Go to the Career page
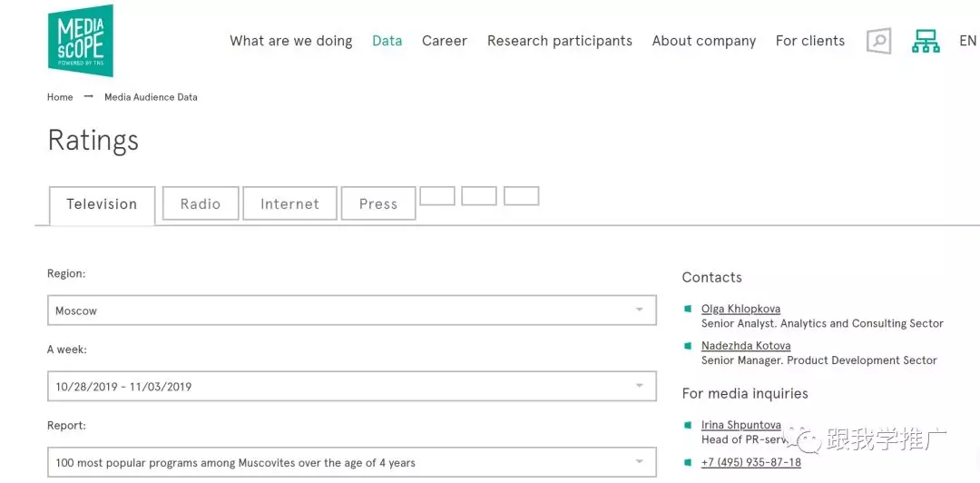This screenshot has width=980, height=483. tap(445, 41)
